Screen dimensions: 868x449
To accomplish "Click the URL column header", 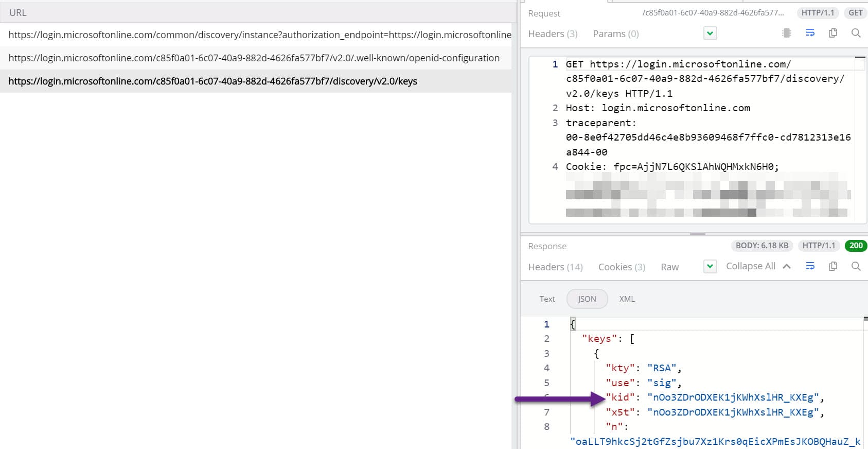I will pos(18,13).
